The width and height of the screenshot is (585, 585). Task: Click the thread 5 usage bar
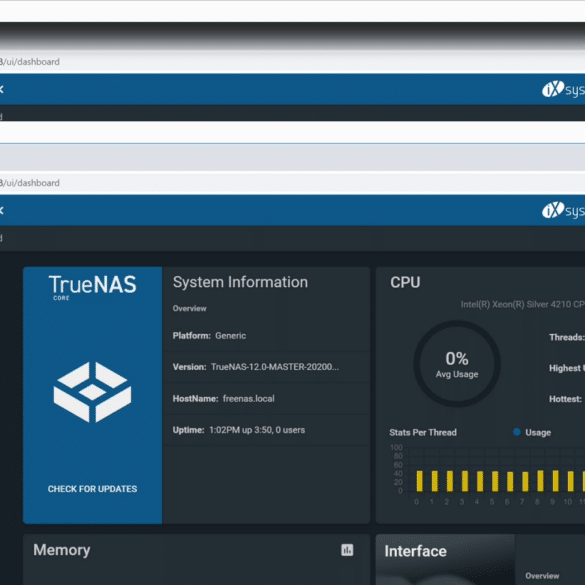pyautogui.click(x=495, y=481)
